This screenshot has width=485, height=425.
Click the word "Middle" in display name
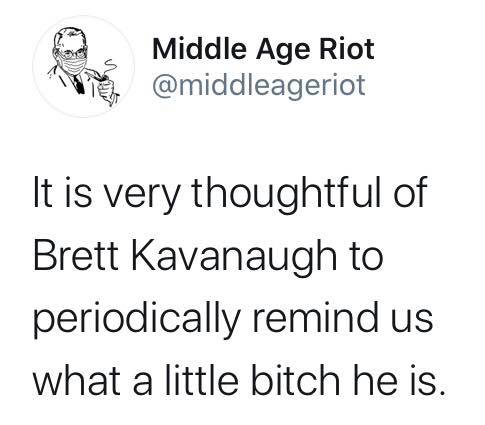click(199, 49)
